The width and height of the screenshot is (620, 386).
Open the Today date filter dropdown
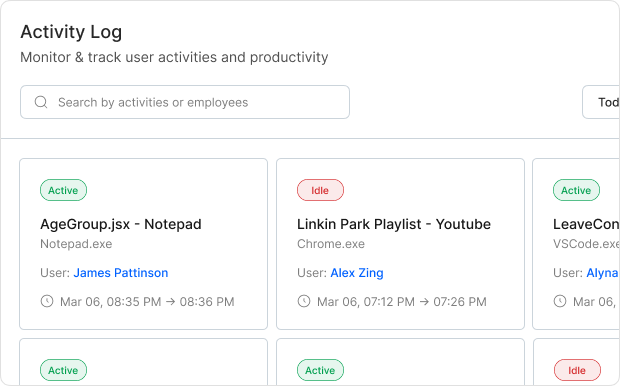[x=601, y=102]
